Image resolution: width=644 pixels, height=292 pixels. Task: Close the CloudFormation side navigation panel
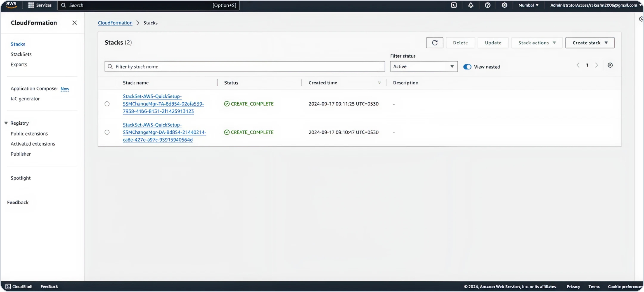74,23
